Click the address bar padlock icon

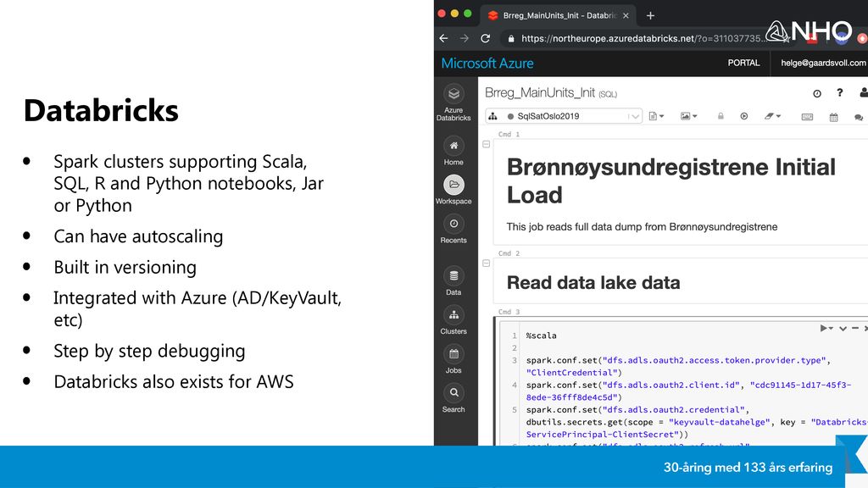(511, 39)
